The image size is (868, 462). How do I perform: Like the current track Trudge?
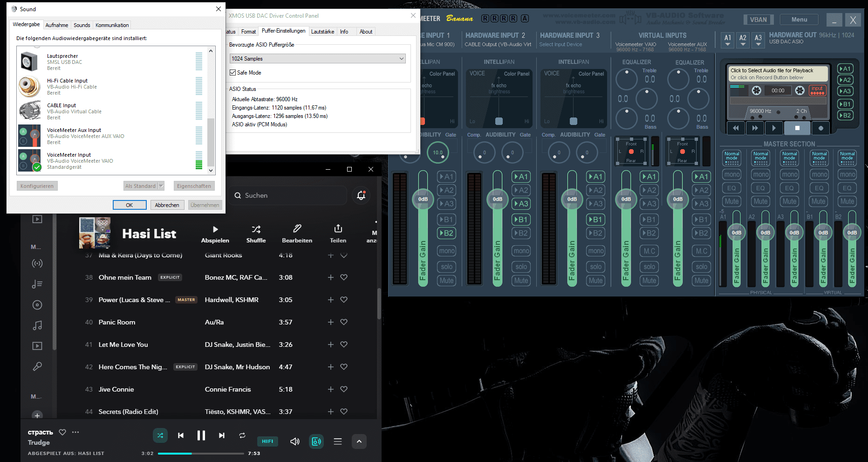pos(62,432)
